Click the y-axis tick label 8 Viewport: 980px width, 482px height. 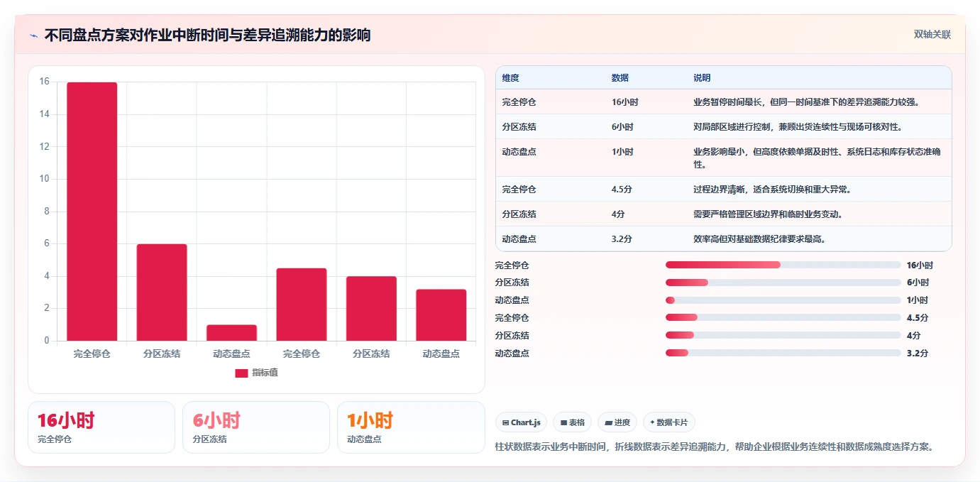click(47, 212)
